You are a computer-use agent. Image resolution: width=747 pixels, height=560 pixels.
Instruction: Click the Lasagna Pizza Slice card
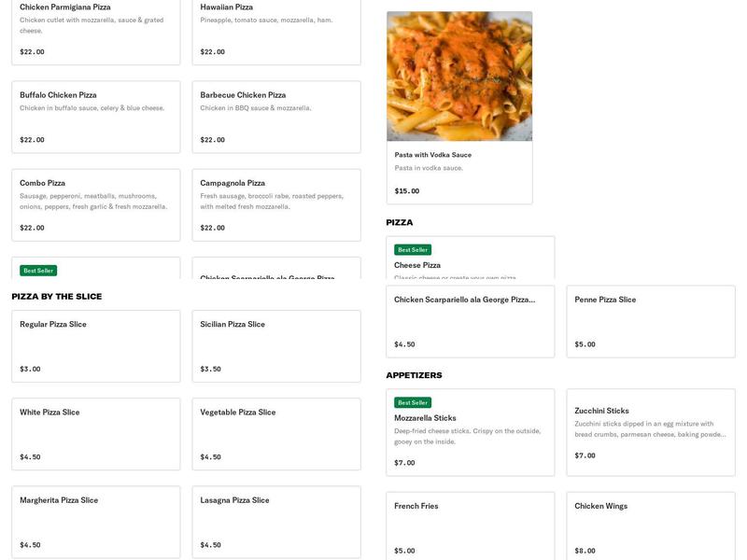click(275, 522)
